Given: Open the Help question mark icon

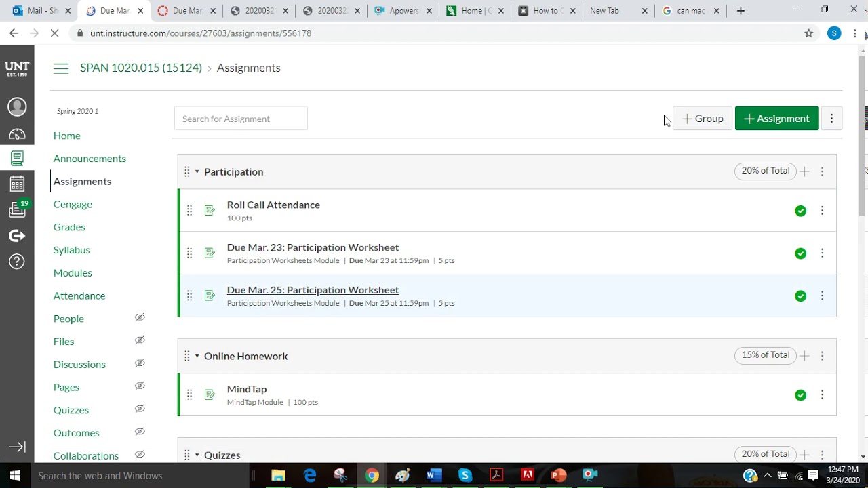Looking at the screenshot, I should point(17,262).
